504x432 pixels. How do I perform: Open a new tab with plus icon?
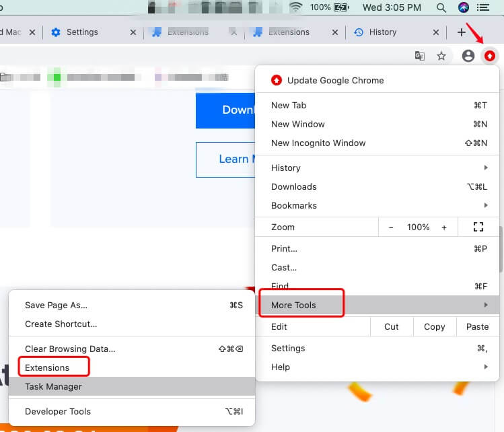(x=461, y=32)
